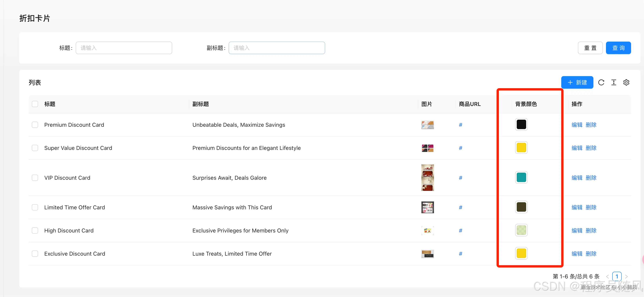
Task: Open the table density icon
Action: click(x=613, y=83)
